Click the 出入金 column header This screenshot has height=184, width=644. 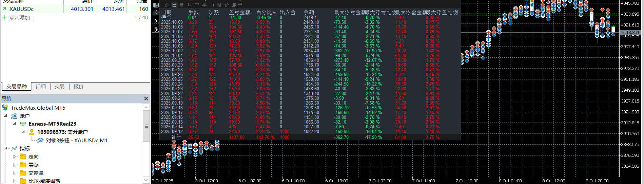click(288, 13)
